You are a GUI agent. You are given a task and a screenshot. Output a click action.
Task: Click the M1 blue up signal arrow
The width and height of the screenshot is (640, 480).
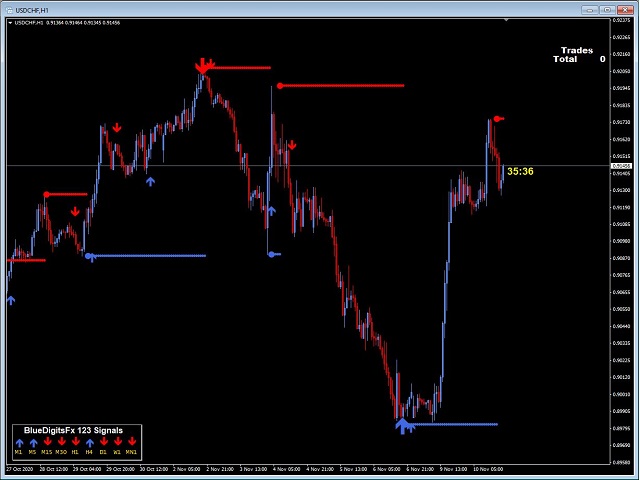[x=19, y=442]
